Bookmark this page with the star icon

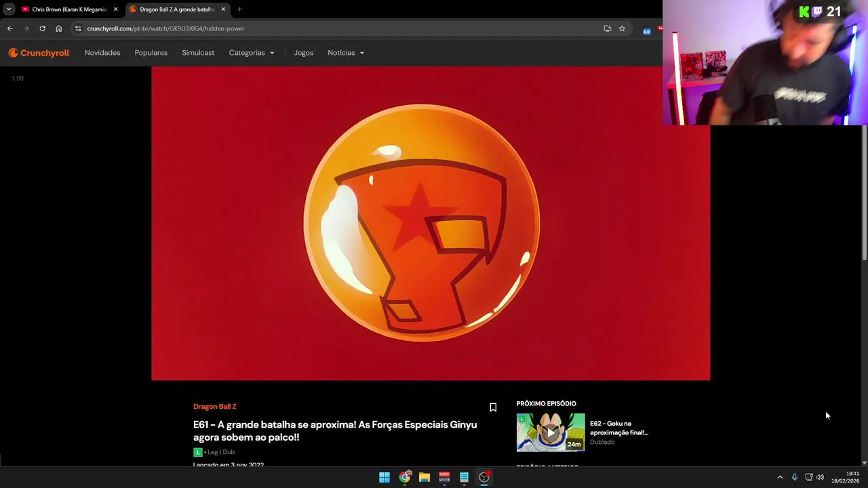(x=622, y=28)
